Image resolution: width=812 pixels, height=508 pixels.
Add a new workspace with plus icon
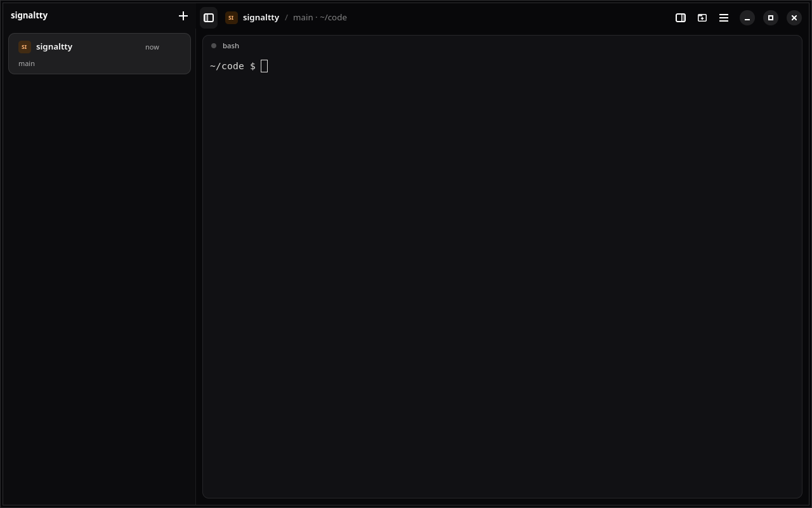183,16
